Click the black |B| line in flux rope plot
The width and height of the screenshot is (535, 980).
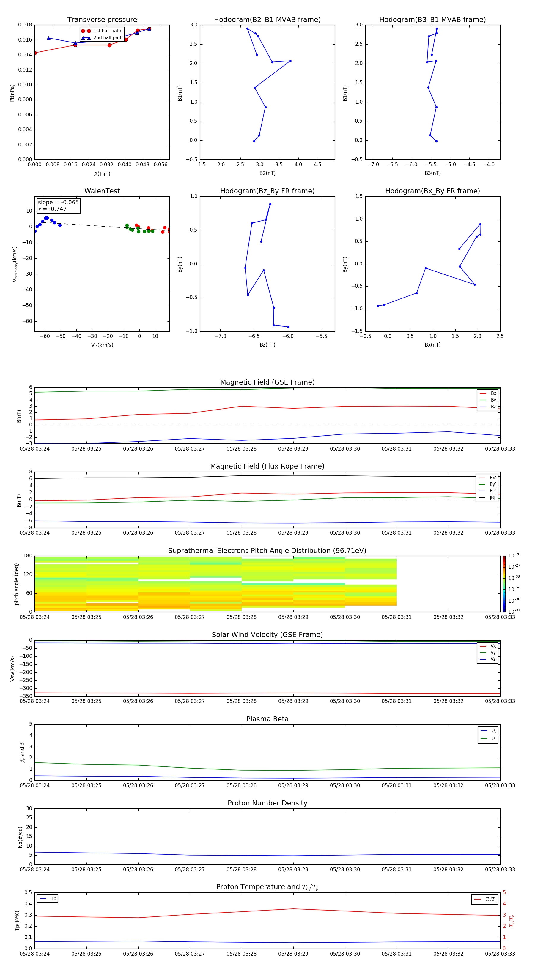pos(267,477)
